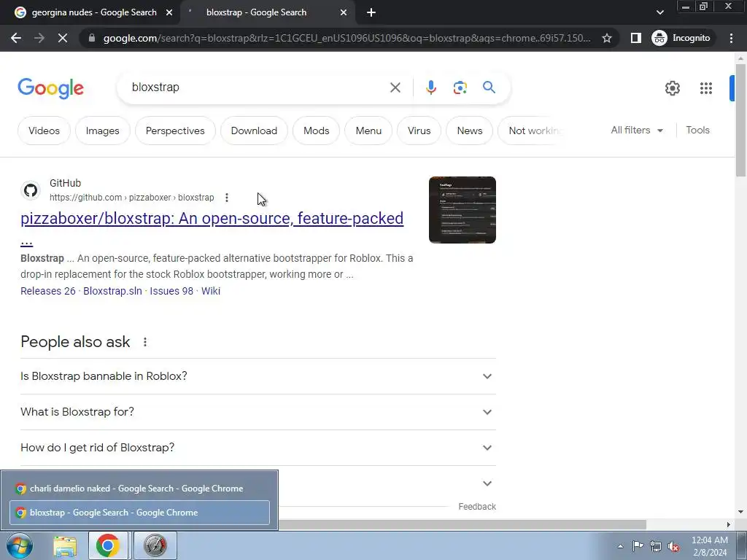747x560 pixels.
Task: Click the vertical page scrollbar thumb
Action: [x=740, y=119]
